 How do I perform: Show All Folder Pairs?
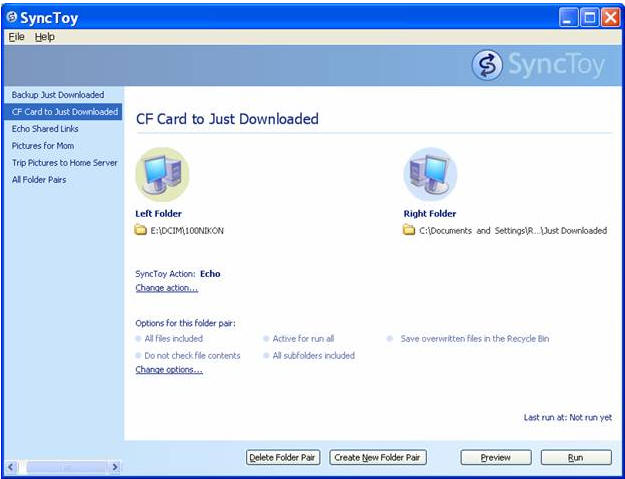tap(39, 180)
